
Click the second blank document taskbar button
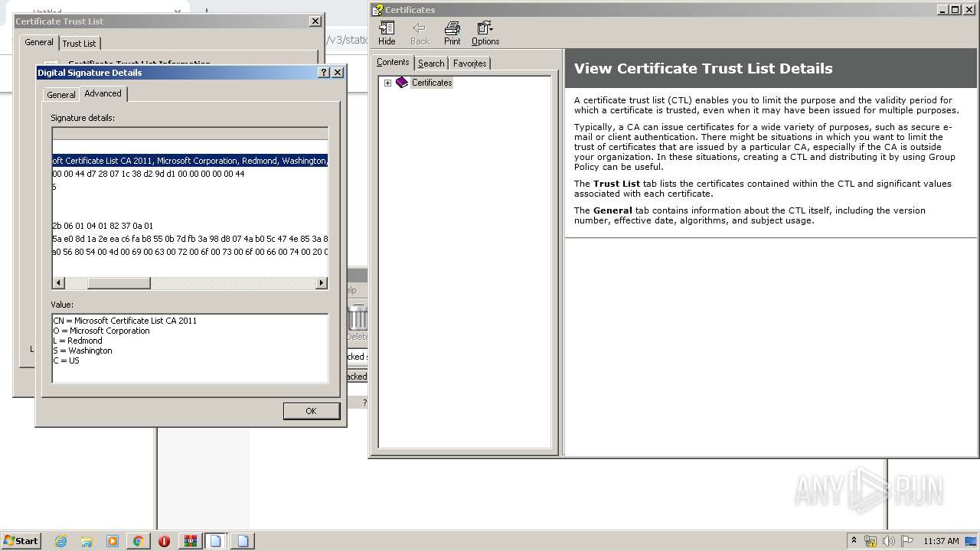243,541
